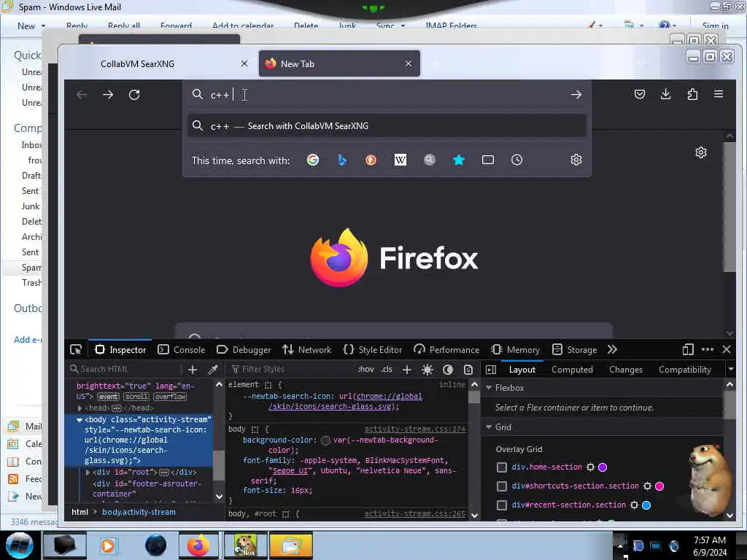Toggle the .cls classes panel
The image size is (747, 560).
tap(387, 369)
